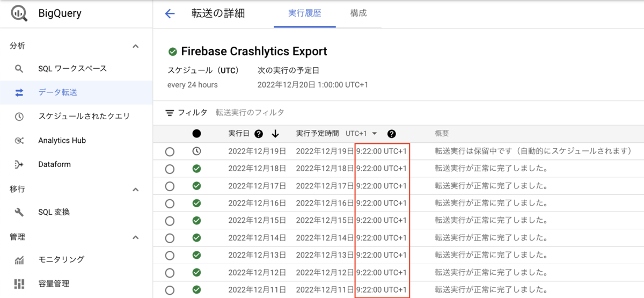The image size is (644, 298).
Task: Click the スケジュールされたクエリ clock icon
Action: coord(19,117)
